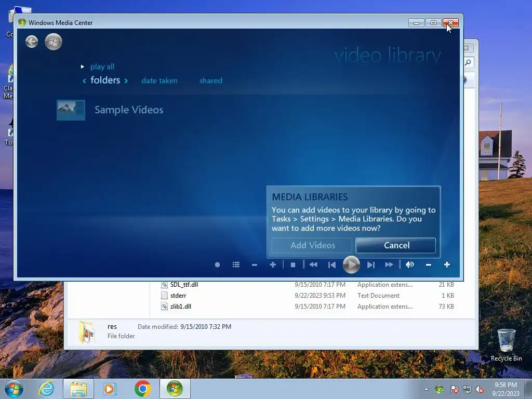Open the guide list icon in transport bar
The height and width of the screenshot is (399, 532).
(236, 264)
